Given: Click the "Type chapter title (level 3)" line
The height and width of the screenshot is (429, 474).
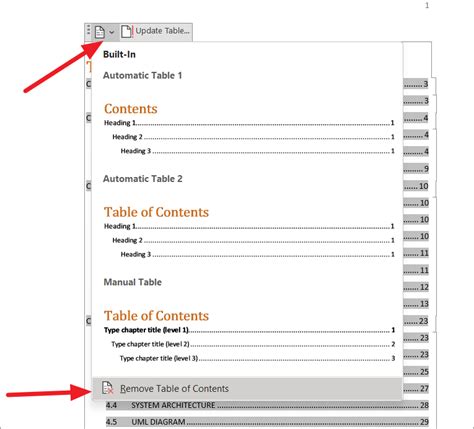Looking at the screenshot, I should pyautogui.click(x=257, y=358).
